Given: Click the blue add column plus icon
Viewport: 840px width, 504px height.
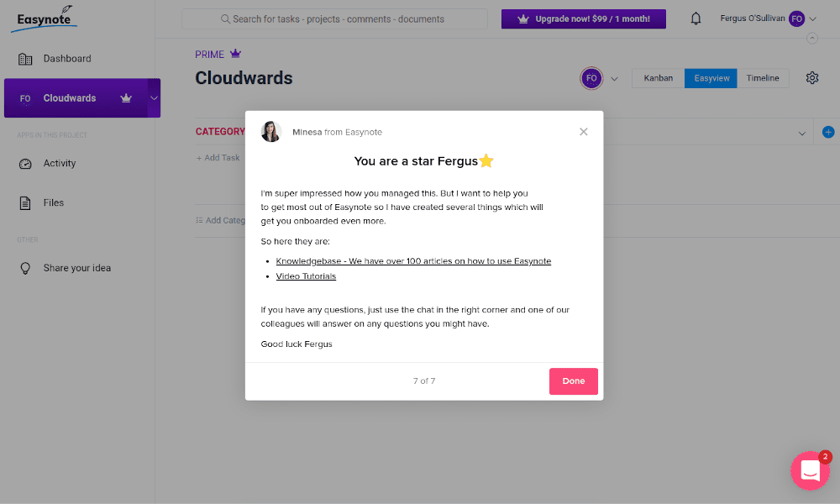Looking at the screenshot, I should click(828, 132).
